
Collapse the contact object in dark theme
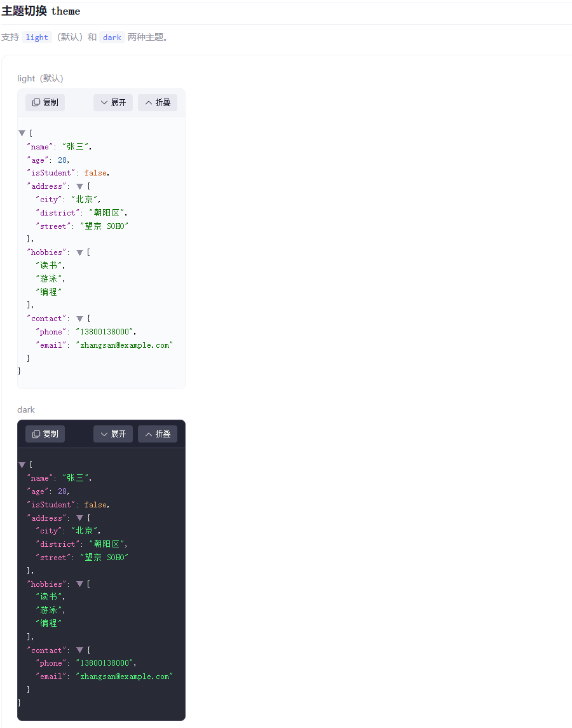(79, 650)
